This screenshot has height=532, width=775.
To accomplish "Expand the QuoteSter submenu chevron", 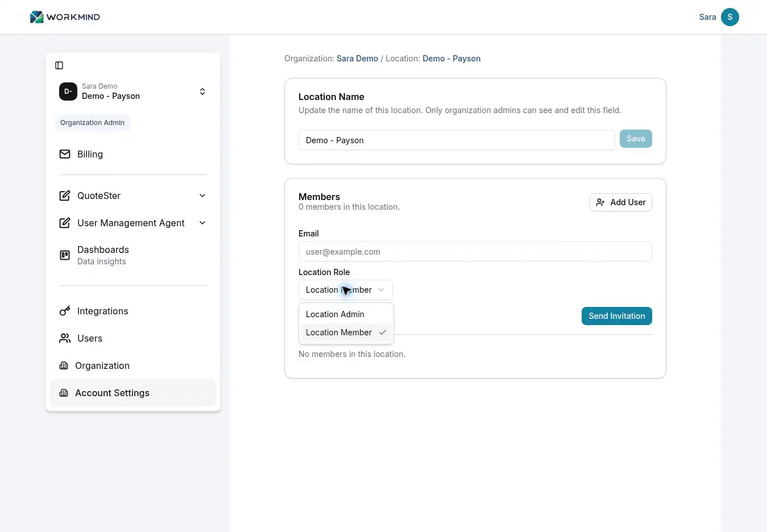I will [202, 196].
